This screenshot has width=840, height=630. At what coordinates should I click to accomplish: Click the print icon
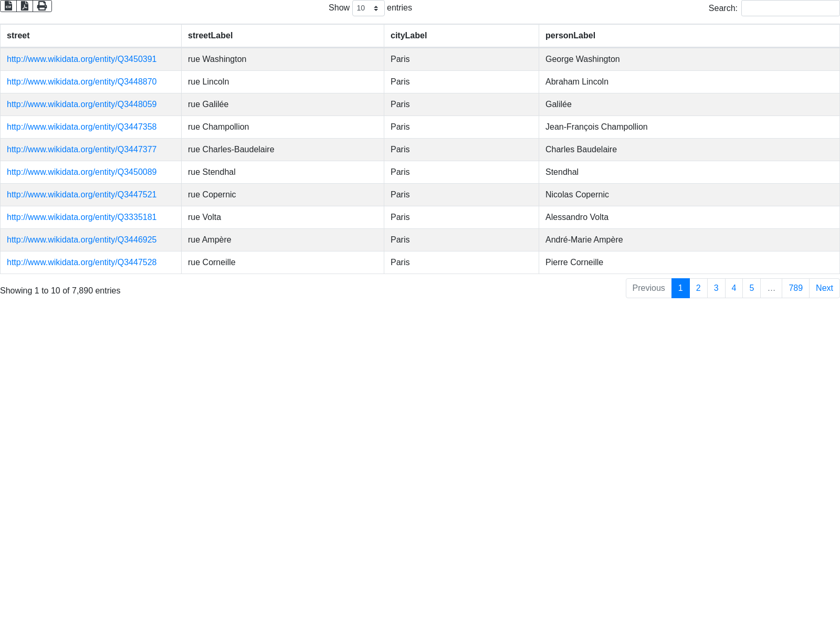42,6
